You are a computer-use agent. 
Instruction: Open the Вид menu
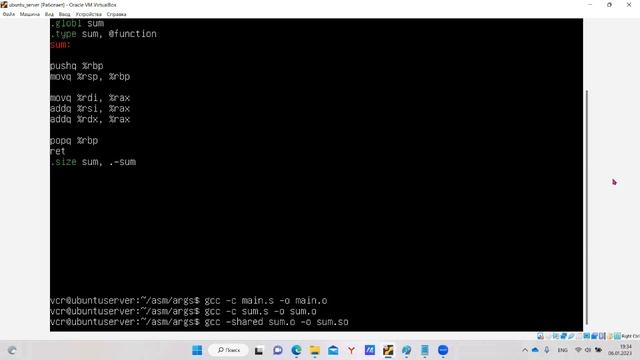(x=49, y=14)
